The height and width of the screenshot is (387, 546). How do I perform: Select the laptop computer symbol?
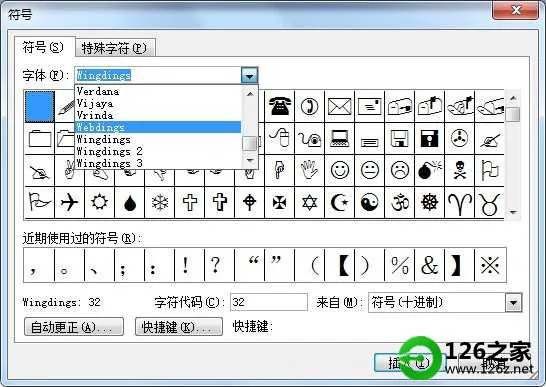pyautogui.click(x=340, y=138)
